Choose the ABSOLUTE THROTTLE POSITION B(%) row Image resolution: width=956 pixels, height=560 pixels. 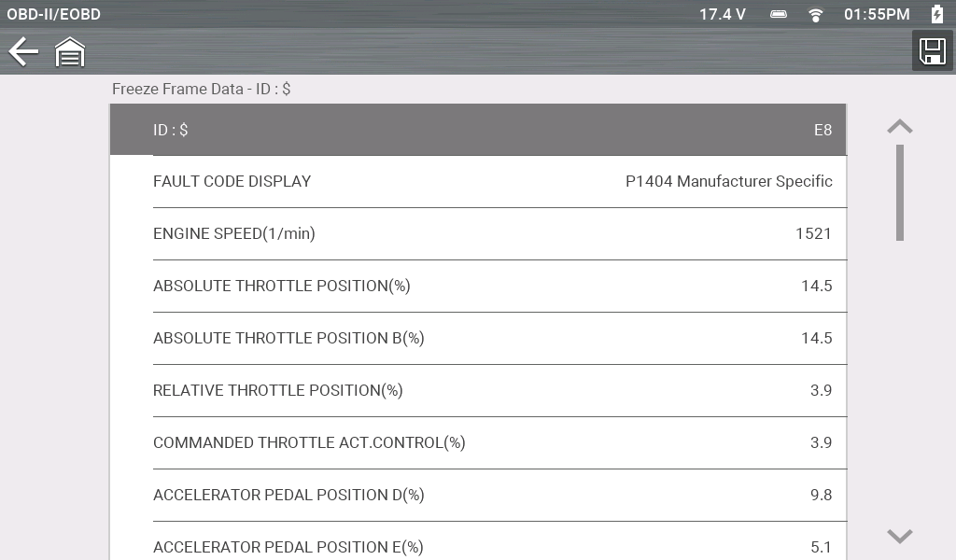[478, 338]
